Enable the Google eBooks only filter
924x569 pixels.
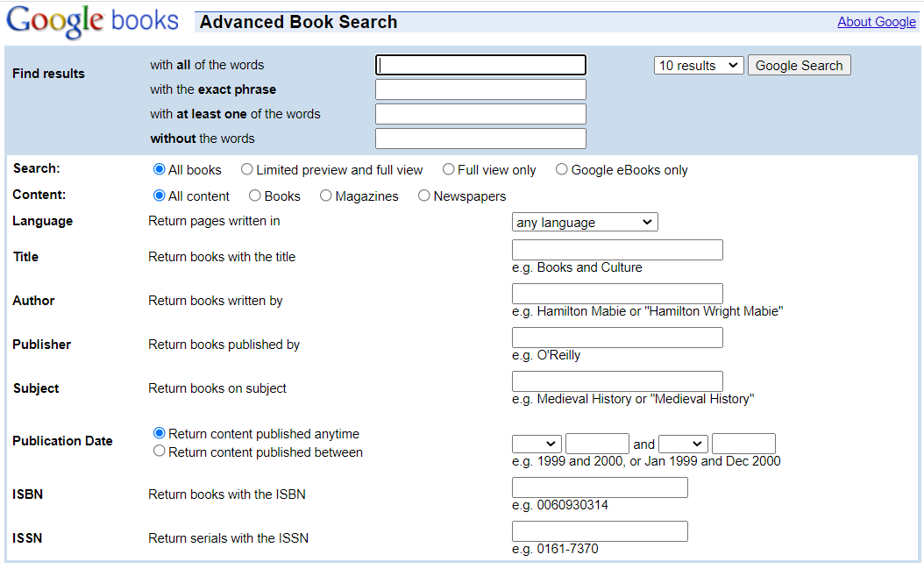tap(561, 169)
